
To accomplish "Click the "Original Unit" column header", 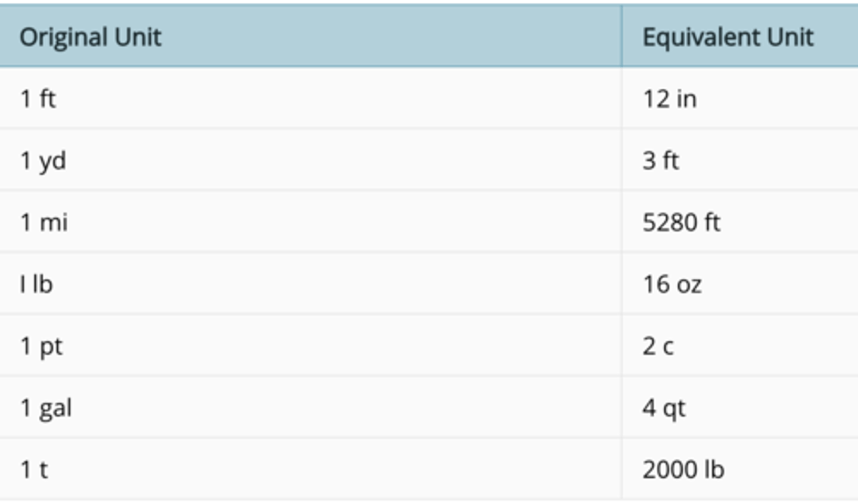I will [91, 37].
